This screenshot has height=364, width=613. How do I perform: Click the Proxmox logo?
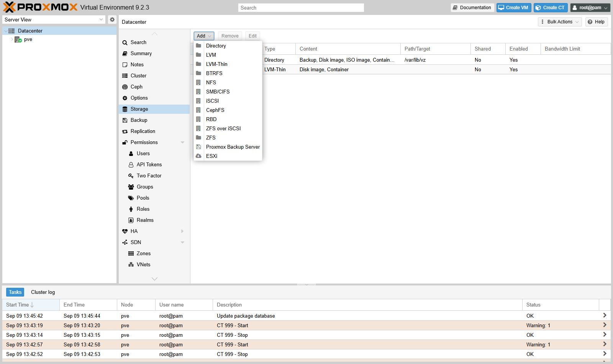40,7
